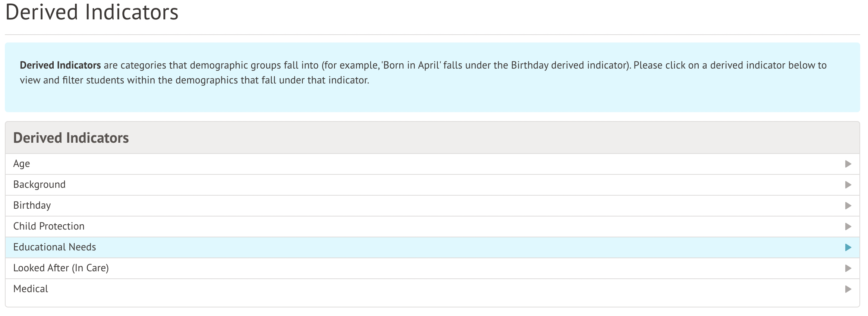
Task: Click the arrow icon for Child Protection
Action: [848, 227]
